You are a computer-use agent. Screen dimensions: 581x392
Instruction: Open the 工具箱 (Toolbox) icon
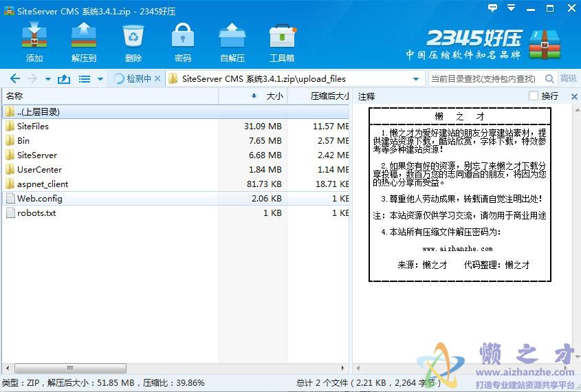click(x=282, y=42)
